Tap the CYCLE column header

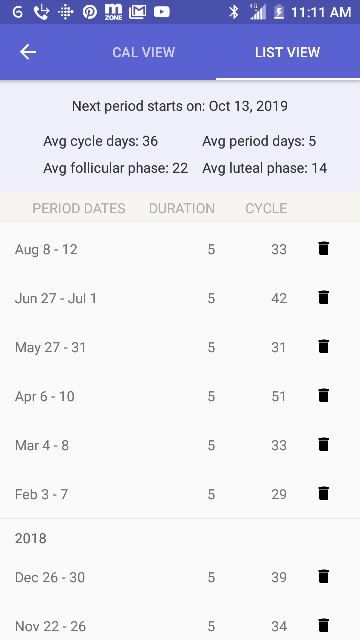tap(266, 208)
